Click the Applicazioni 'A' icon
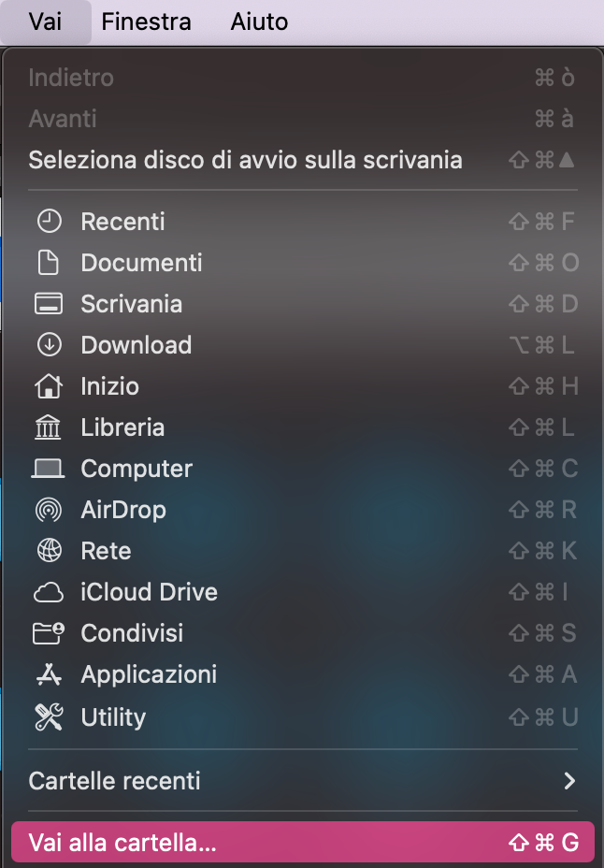Image resolution: width=604 pixels, height=868 pixels. 52,674
